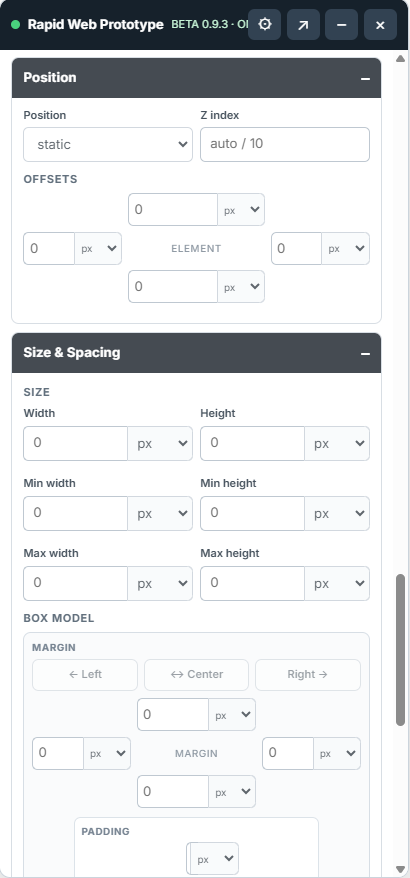This screenshot has height=878, width=410.
Task: Click the Max height value field
Action: coord(253,583)
